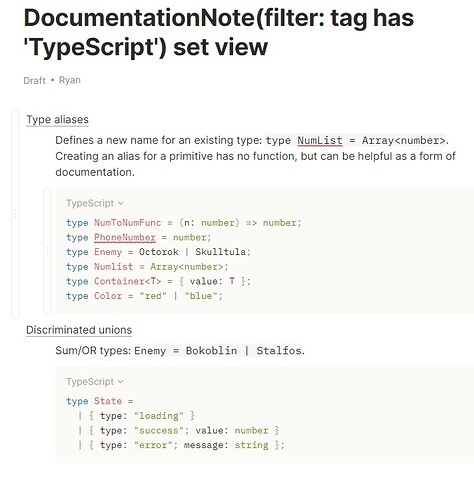
Task: Click the author name Ryan
Action: coord(70,80)
